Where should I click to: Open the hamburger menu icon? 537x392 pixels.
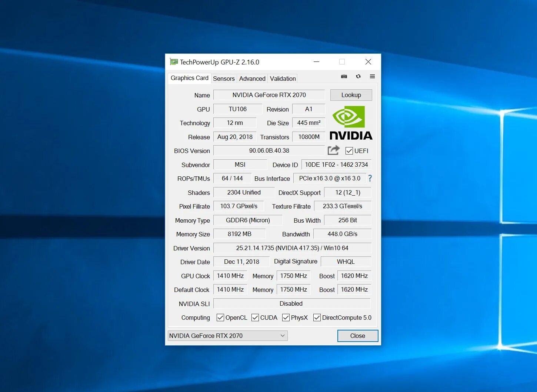[372, 76]
